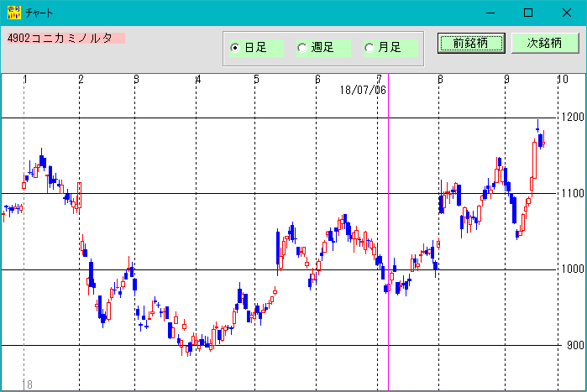This screenshot has height=392, width=587.
Task: Go to previous stock with 前銘柄 button
Action: pos(471,43)
